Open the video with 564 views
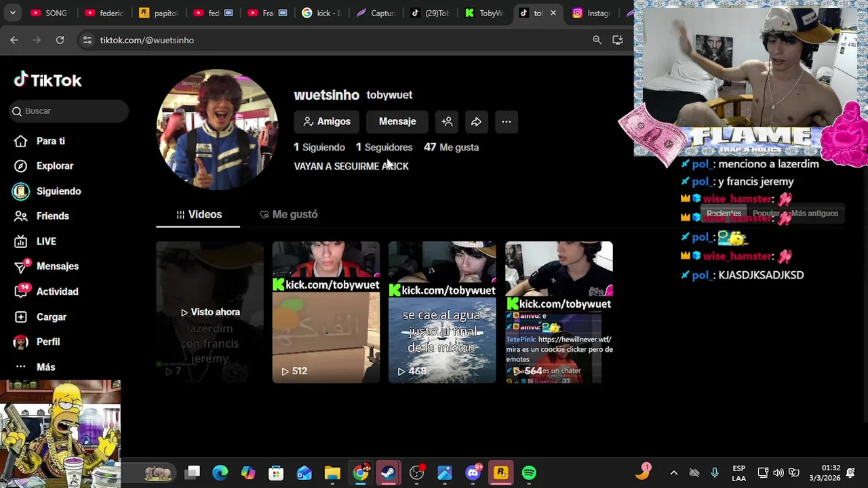Image resolution: width=868 pixels, height=488 pixels. 559,312
